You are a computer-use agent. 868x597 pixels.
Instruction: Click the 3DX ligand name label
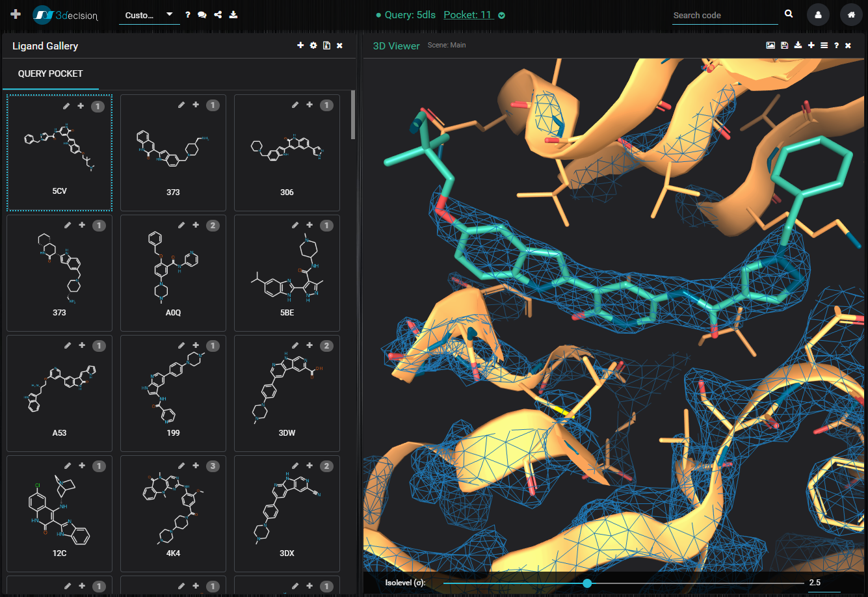tap(287, 553)
